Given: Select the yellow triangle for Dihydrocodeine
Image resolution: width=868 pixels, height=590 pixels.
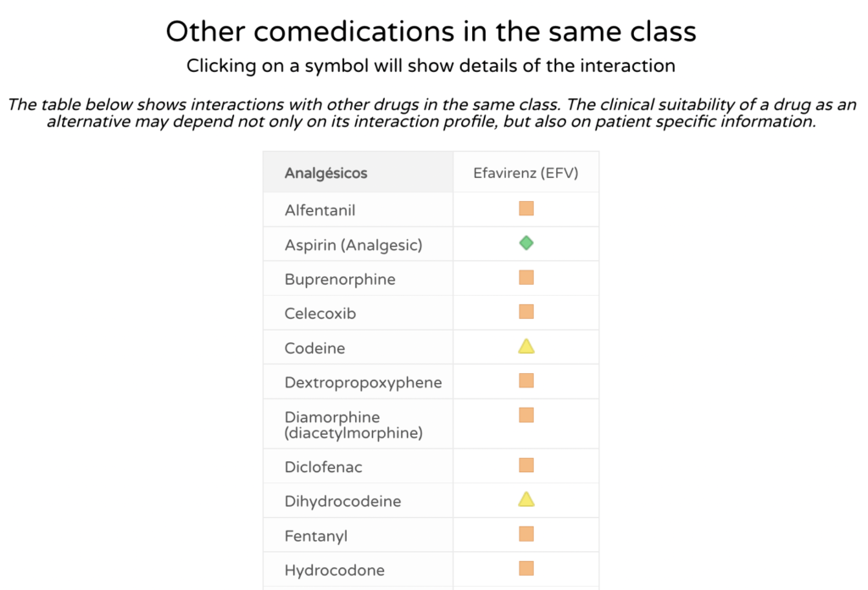Looking at the screenshot, I should 526,499.
